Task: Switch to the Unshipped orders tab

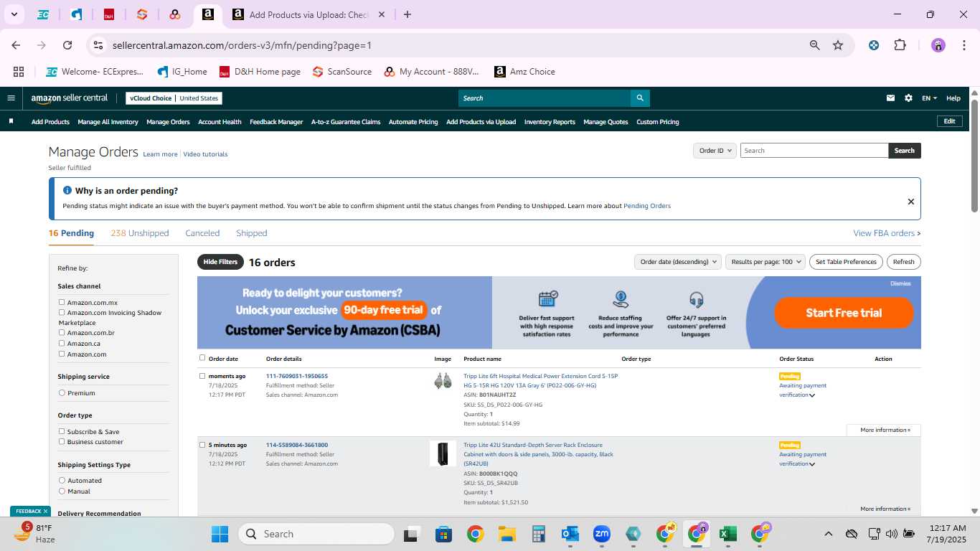Action: (x=140, y=233)
